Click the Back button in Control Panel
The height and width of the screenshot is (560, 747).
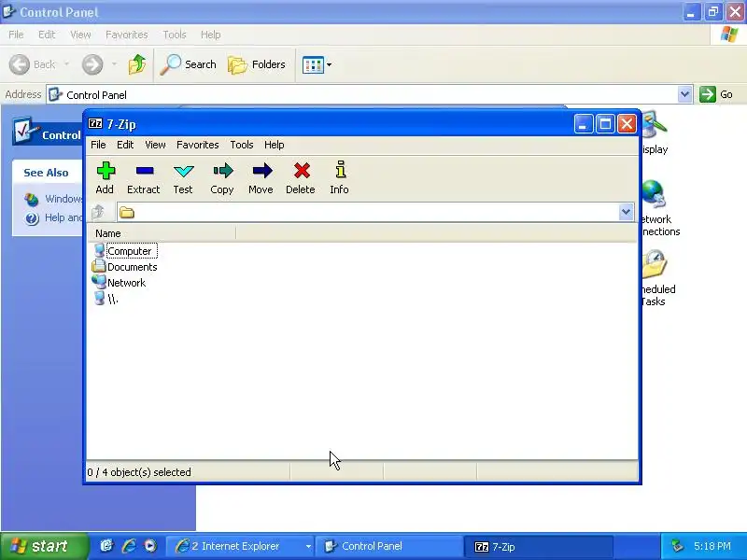point(33,64)
